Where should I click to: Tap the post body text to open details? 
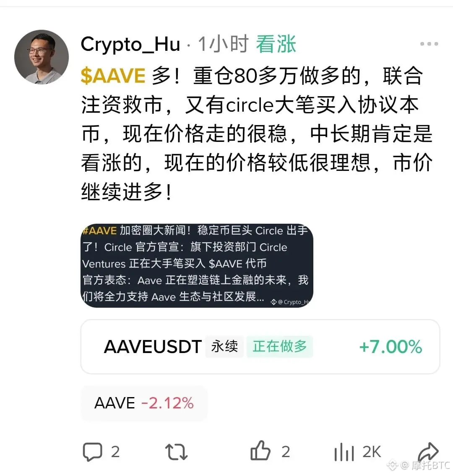(x=257, y=133)
